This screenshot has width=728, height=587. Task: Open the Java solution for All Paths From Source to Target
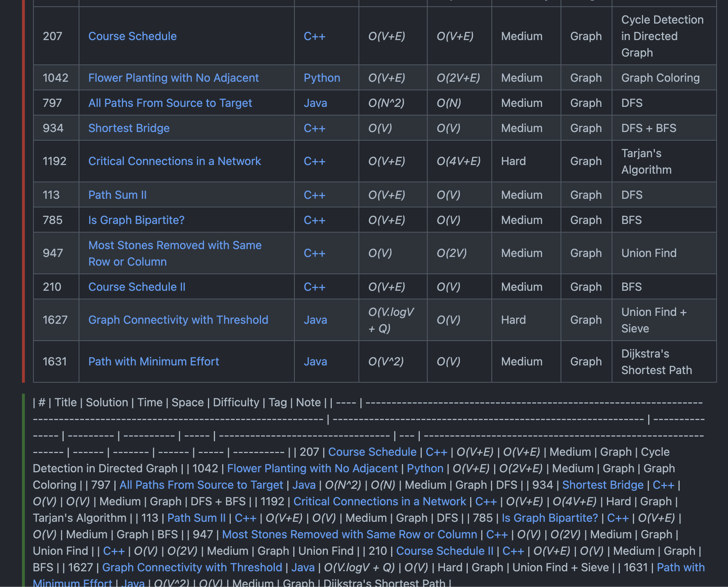coord(315,103)
